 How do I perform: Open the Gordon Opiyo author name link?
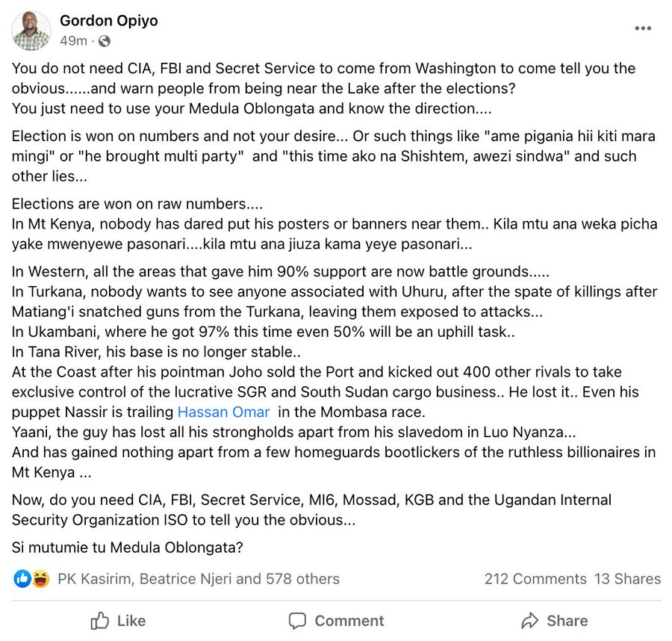pos(109,20)
